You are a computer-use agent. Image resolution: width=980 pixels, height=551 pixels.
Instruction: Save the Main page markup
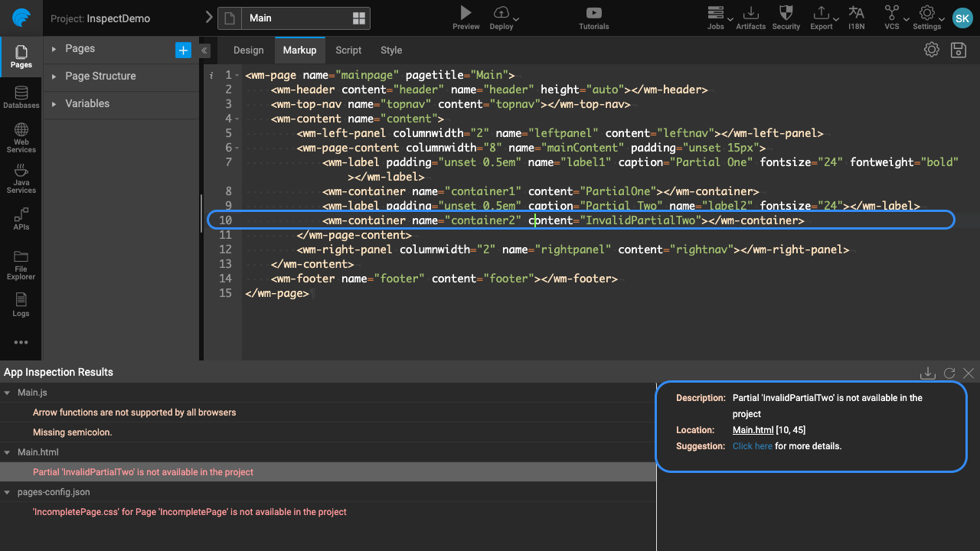point(958,49)
